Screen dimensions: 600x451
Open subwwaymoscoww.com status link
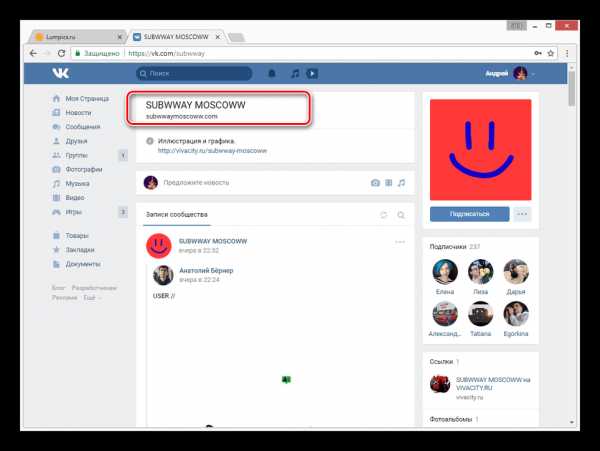tap(181, 116)
